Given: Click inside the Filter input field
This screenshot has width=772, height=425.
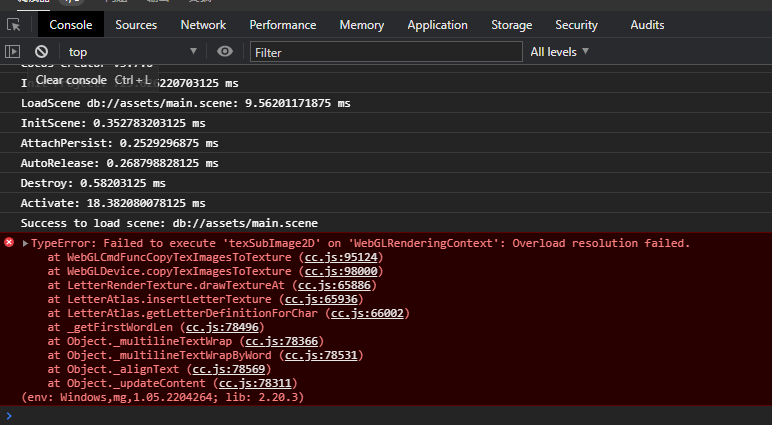Looking at the screenshot, I should [385, 51].
